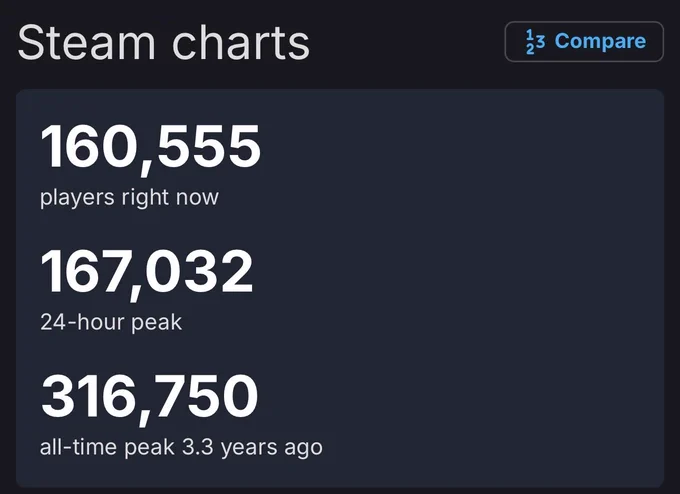The height and width of the screenshot is (494, 680).
Task: Click the '3.3 years ago' time text
Action: (252, 447)
